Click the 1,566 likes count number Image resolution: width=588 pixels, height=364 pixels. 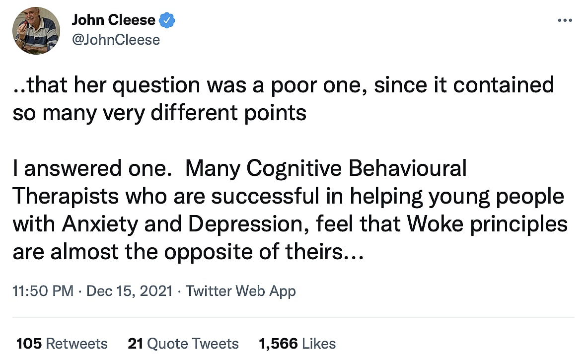[x=278, y=344]
